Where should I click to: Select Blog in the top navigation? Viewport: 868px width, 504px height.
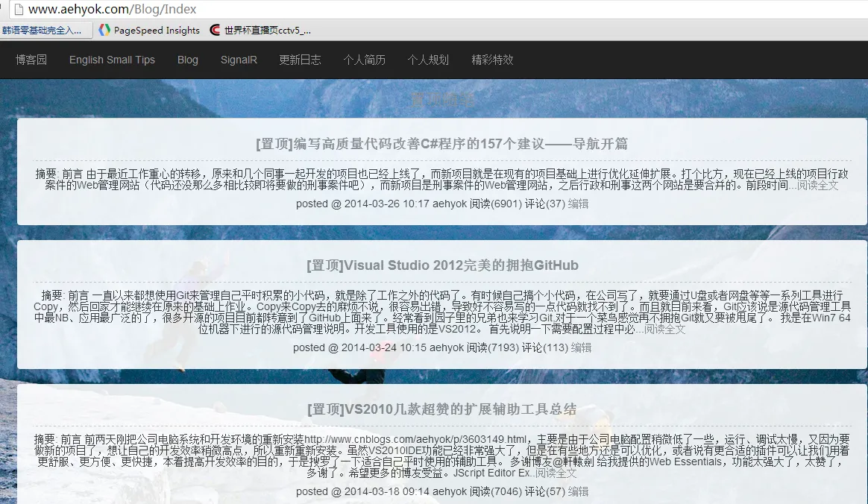(x=188, y=60)
